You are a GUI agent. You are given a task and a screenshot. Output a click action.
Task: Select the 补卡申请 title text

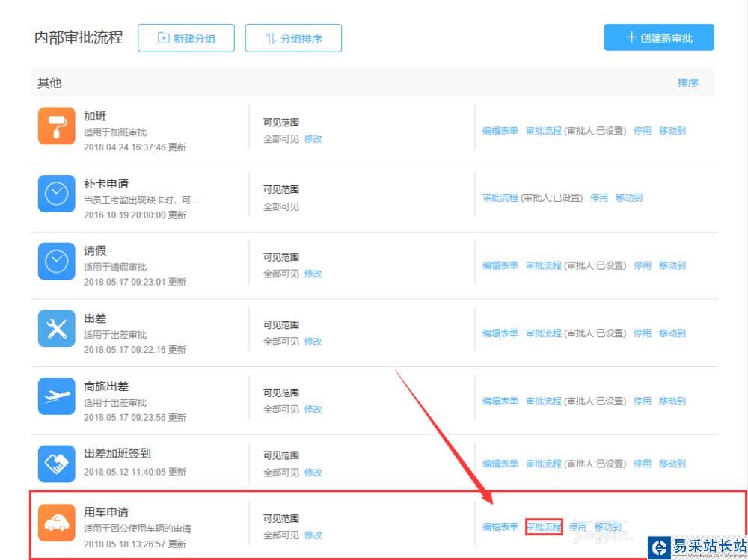point(106,184)
